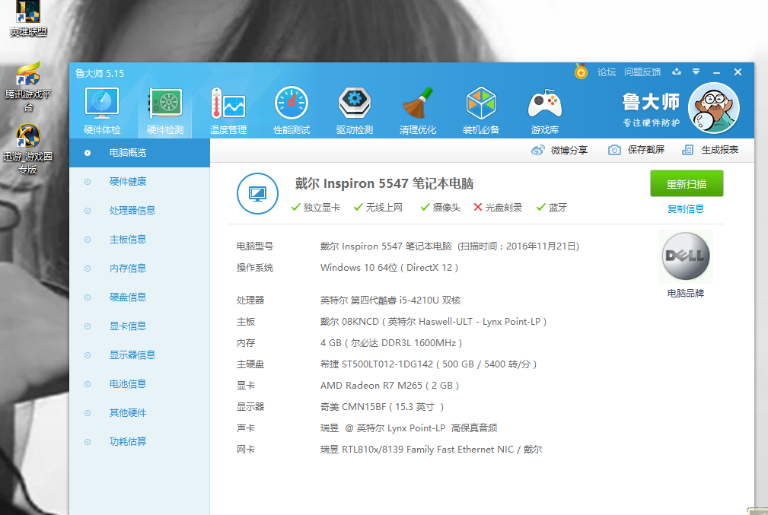The image size is (768, 515).
Task: Click AMD Radeon R7 M265 value
Action: point(389,386)
